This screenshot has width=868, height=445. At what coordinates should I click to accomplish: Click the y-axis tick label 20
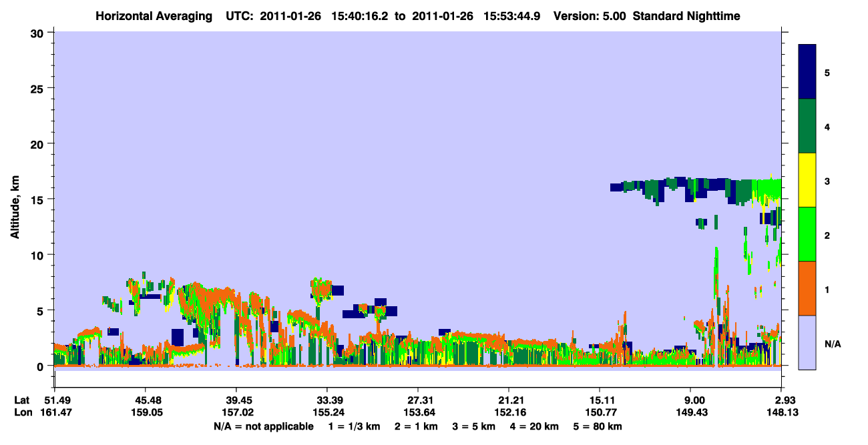[x=39, y=144]
